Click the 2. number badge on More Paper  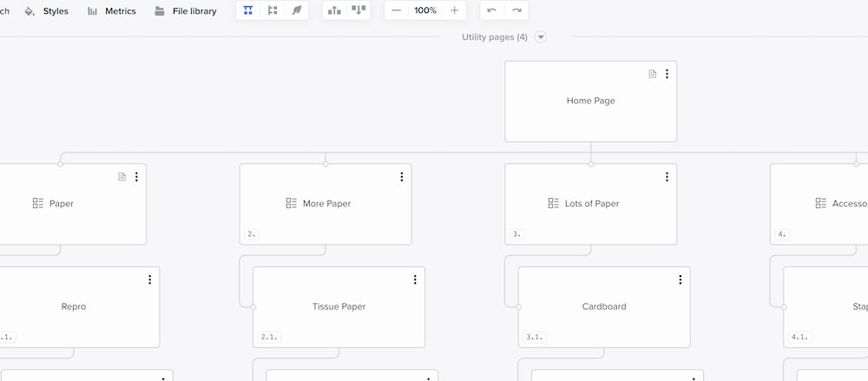click(252, 234)
